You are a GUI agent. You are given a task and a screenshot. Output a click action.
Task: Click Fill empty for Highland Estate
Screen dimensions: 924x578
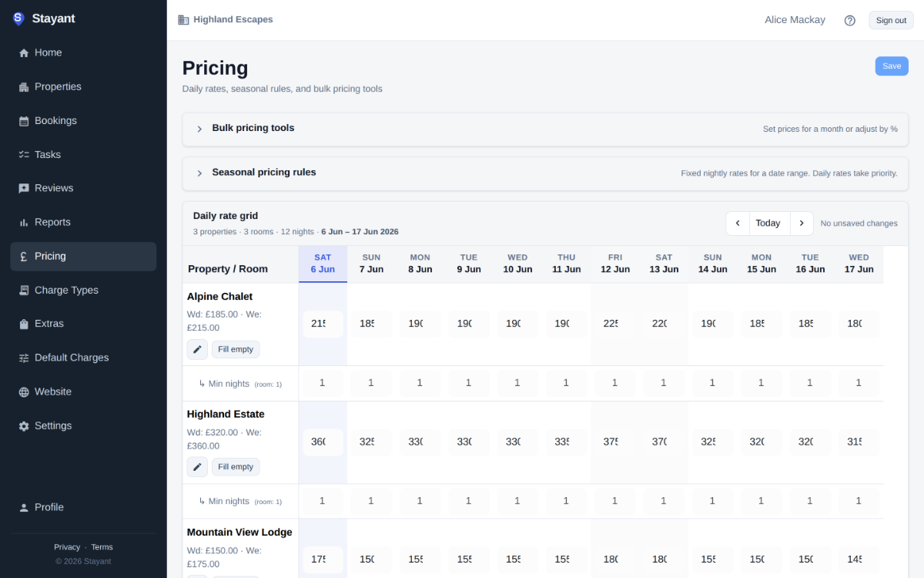coord(236,467)
